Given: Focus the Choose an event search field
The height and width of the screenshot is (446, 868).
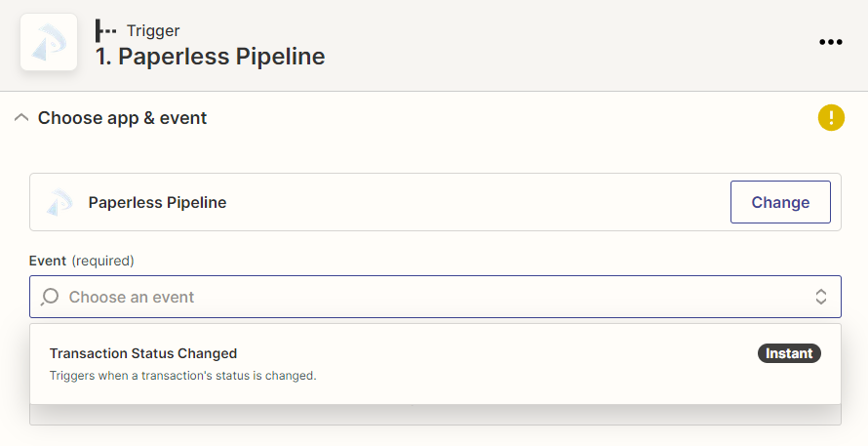Looking at the screenshot, I should 435,297.
